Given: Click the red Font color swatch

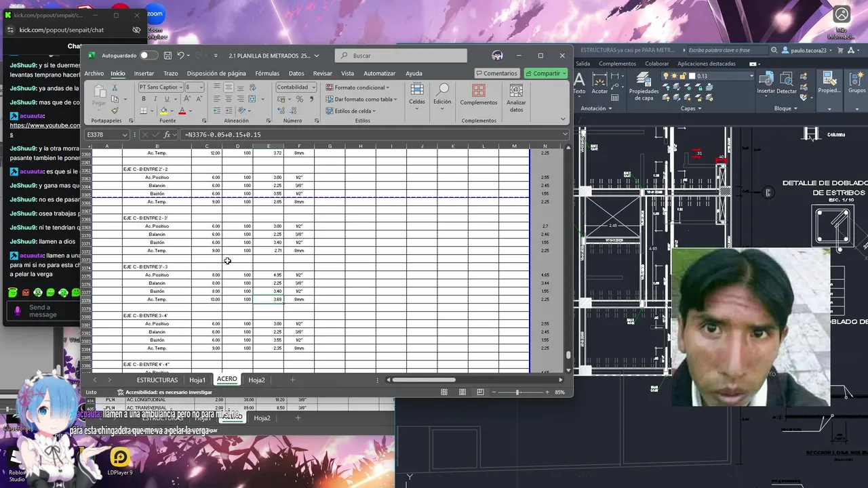Looking at the screenshot, I should (182, 110).
